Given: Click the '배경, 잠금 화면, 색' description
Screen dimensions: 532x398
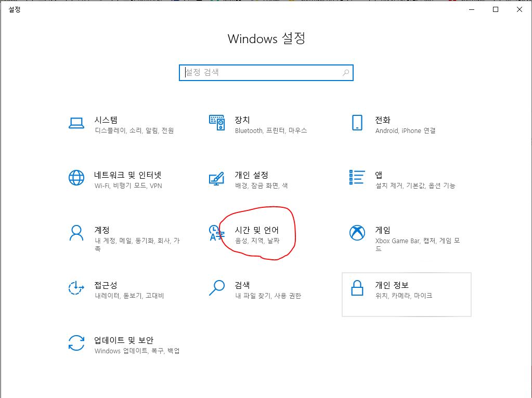Looking at the screenshot, I should click(262, 186).
